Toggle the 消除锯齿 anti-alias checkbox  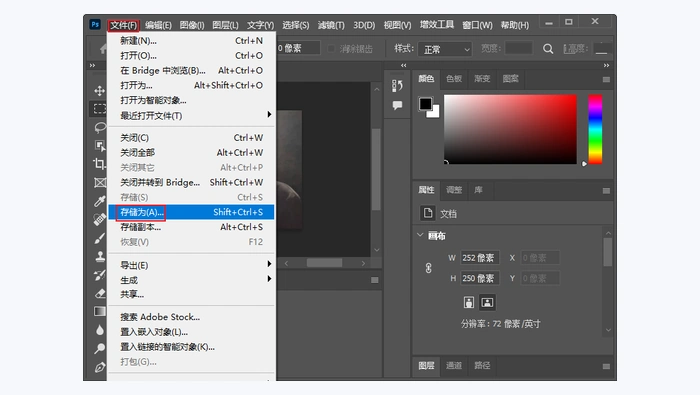[x=331, y=49]
